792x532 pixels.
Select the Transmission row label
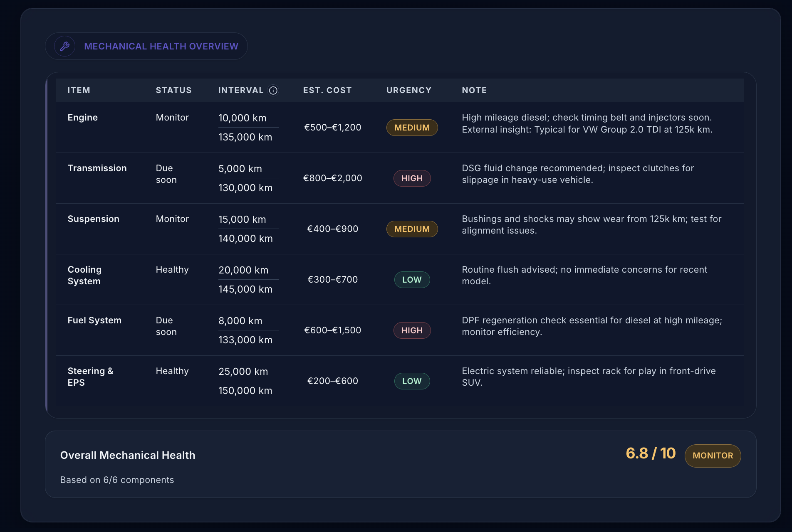[x=97, y=168]
